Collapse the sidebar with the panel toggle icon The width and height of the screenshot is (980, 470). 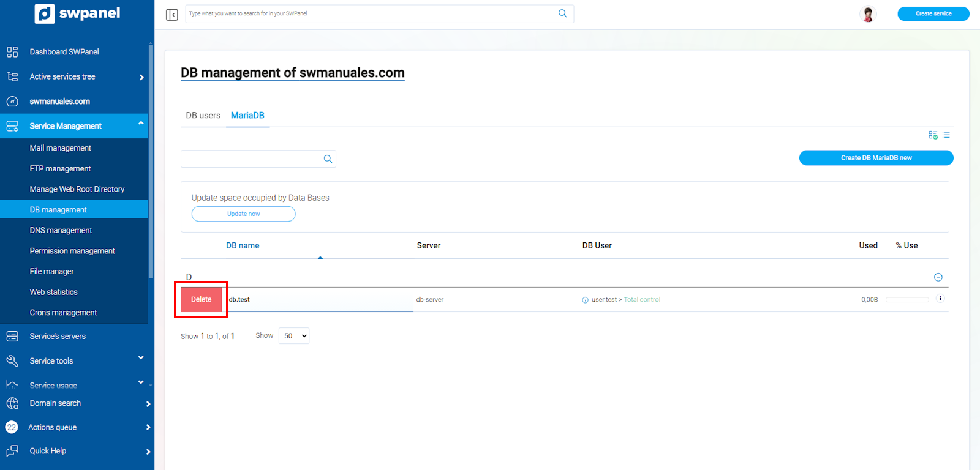click(x=171, y=15)
